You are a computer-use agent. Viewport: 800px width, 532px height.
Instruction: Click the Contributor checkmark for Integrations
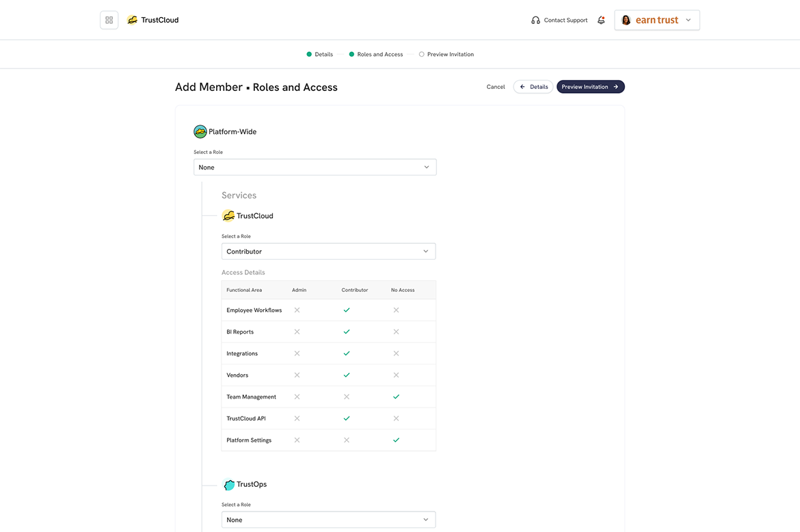347,354
